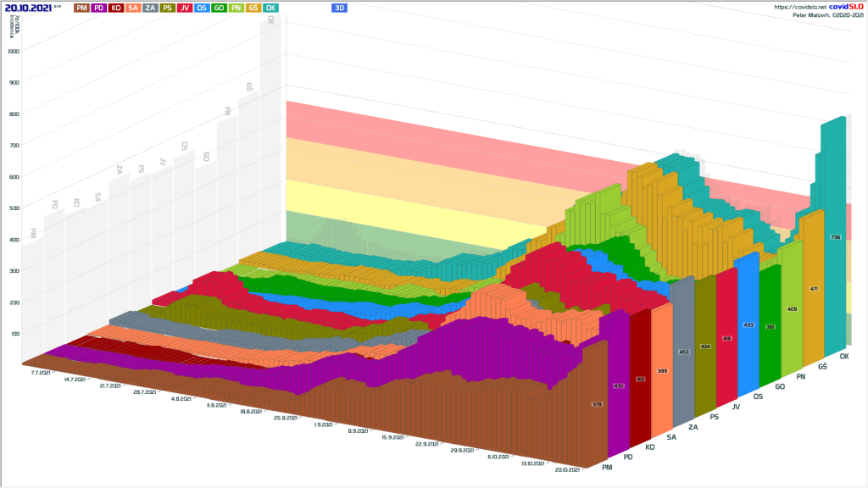Viewport: 868px width, 488px height.
Task: Toggle the blue OS region button
Action: point(202,8)
